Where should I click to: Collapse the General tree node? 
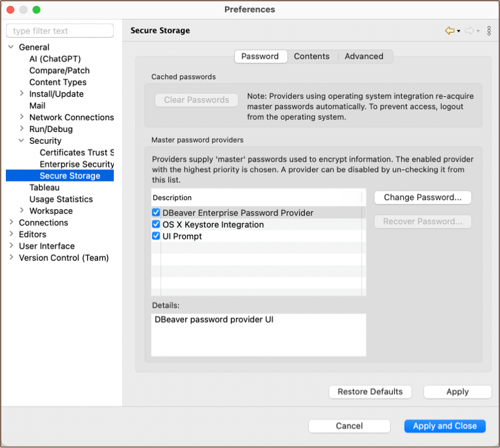click(11, 47)
